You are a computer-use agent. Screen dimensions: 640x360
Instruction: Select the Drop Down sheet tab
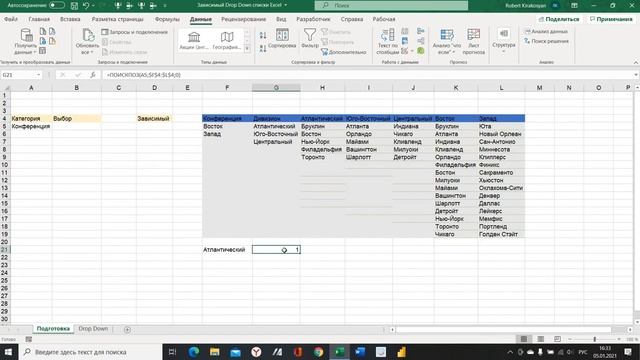tap(93, 329)
